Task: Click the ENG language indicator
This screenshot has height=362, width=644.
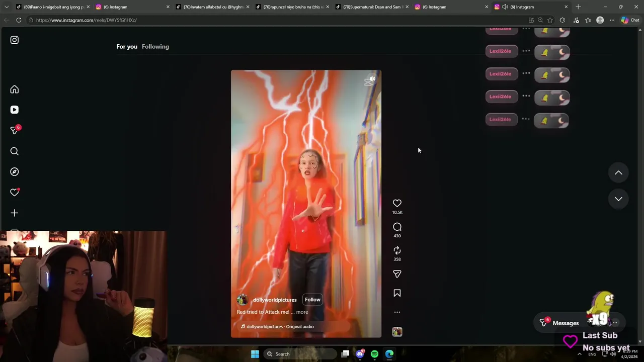Action: 592,354
